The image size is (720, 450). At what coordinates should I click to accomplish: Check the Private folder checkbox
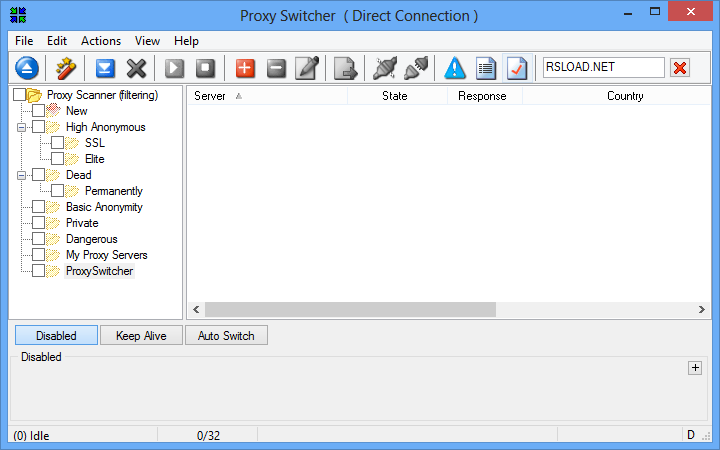point(39,223)
